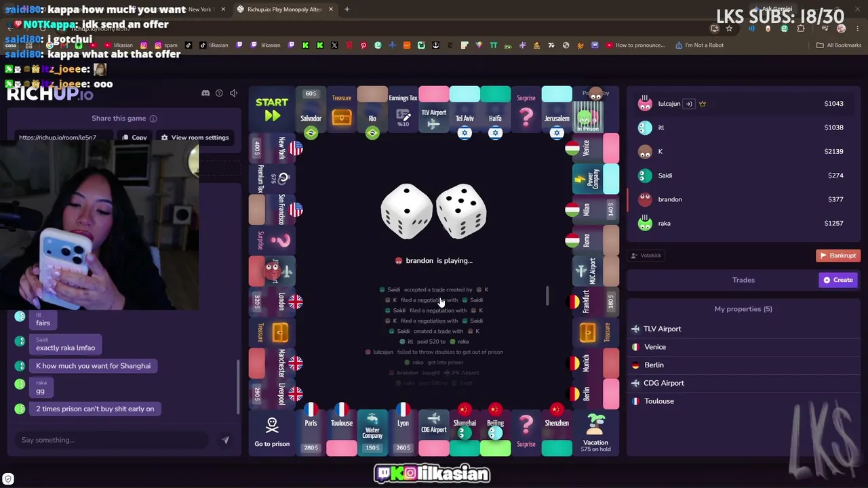The width and height of the screenshot is (868, 488).
Task: Click the Vacation corner tile
Action: [x=595, y=432]
